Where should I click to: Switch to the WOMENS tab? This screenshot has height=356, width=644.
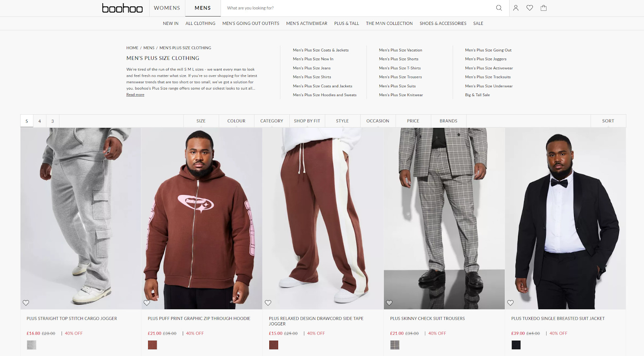167,8
